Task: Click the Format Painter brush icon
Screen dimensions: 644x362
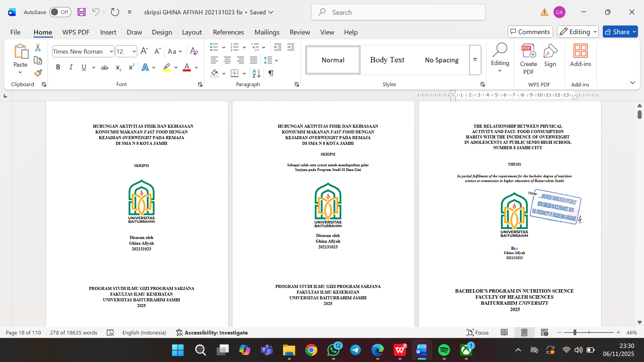Action: (38, 73)
